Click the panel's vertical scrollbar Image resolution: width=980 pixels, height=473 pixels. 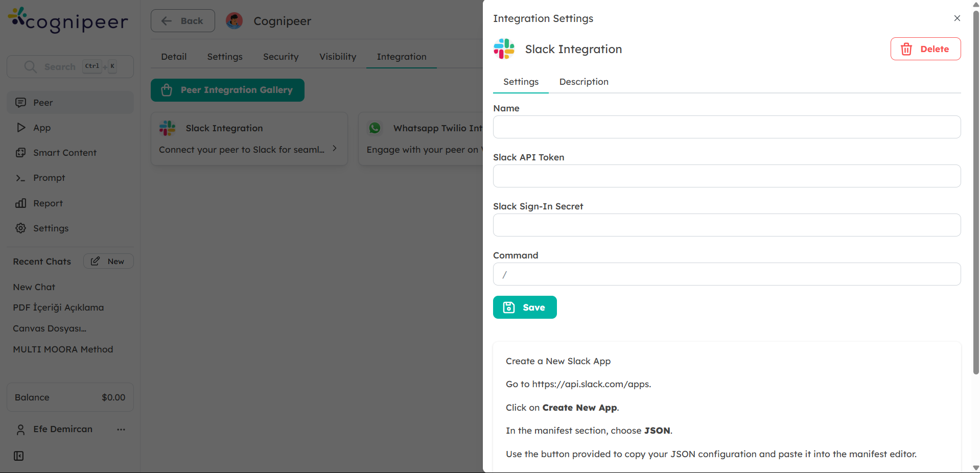point(975,204)
